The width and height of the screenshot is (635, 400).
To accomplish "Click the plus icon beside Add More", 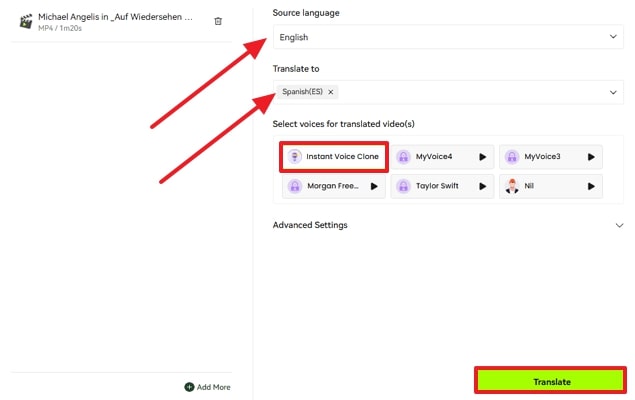I will (189, 387).
